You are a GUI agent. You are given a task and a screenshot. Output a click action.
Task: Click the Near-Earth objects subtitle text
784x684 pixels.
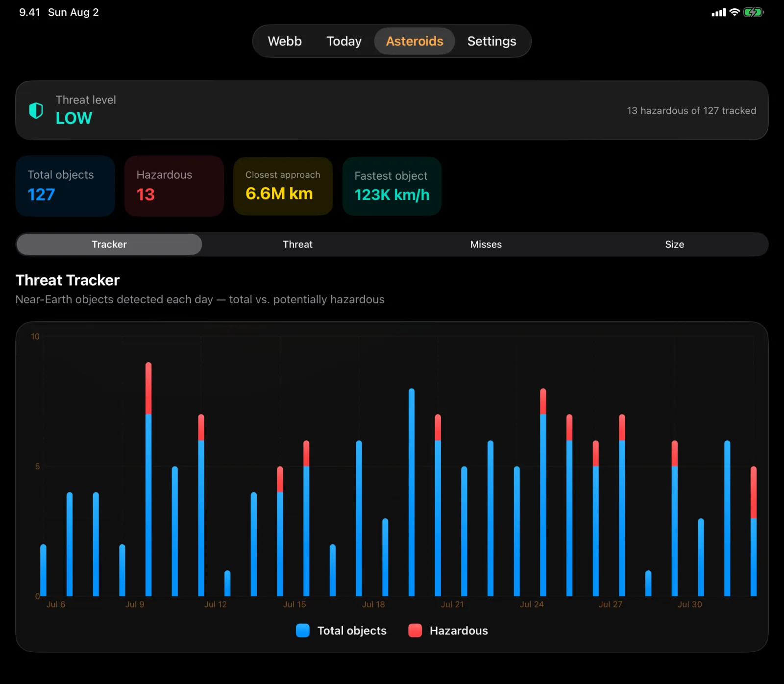point(200,299)
